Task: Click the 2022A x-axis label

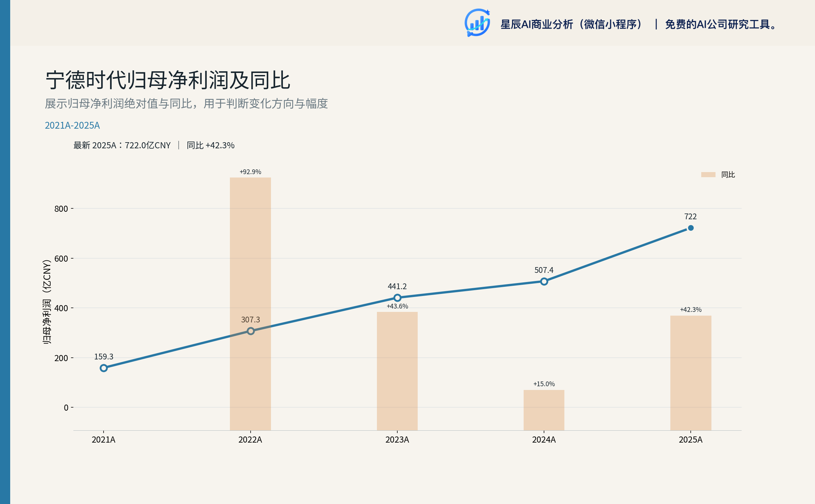Action: coord(250,440)
